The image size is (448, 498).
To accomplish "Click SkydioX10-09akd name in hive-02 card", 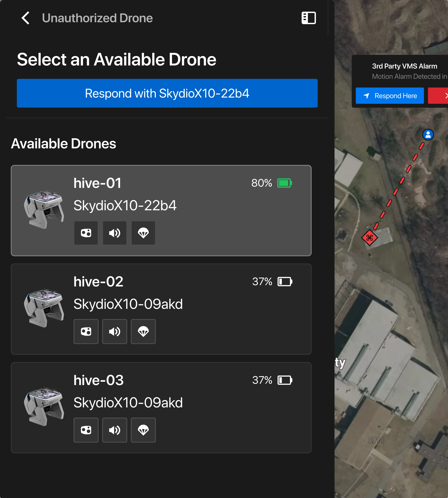I will pos(128,304).
